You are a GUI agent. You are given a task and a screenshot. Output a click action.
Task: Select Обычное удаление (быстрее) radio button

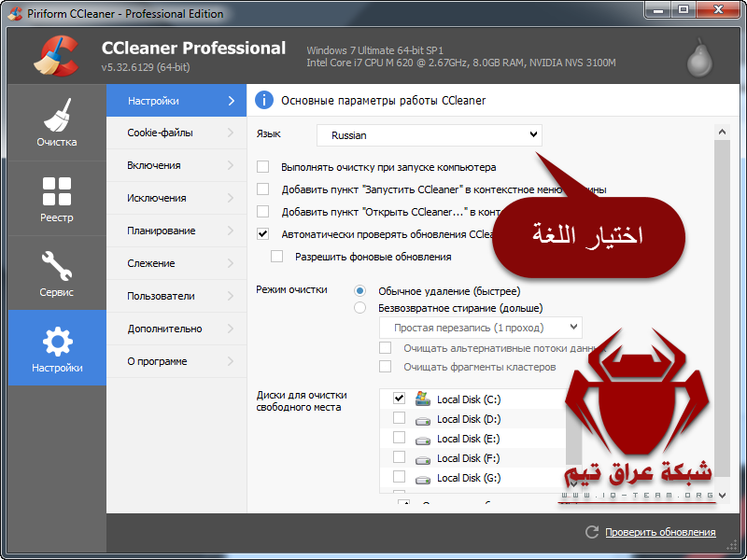point(359,290)
